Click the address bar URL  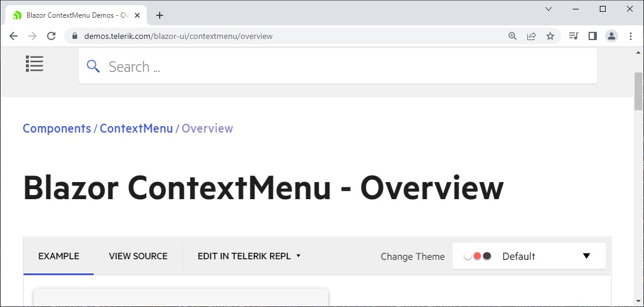coord(179,36)
